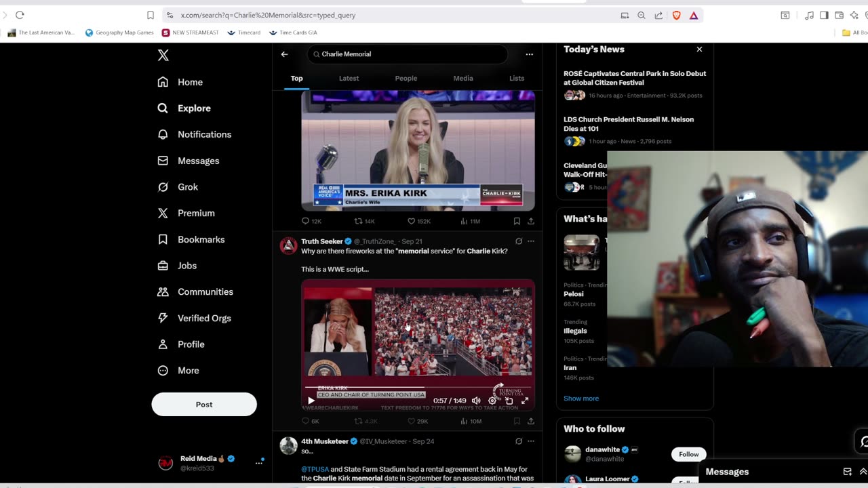Click the 11M views analytics icon
The image size is (868, 488).
tap(464, 221)
